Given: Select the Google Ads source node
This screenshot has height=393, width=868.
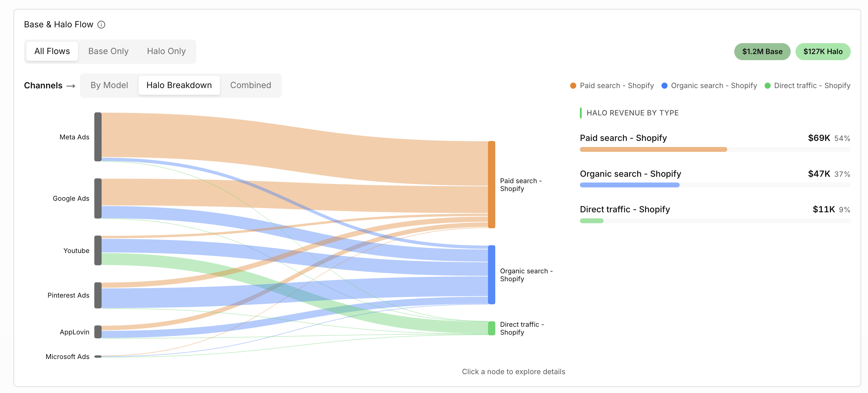Looking at the screenshot, I should [98, 198].
